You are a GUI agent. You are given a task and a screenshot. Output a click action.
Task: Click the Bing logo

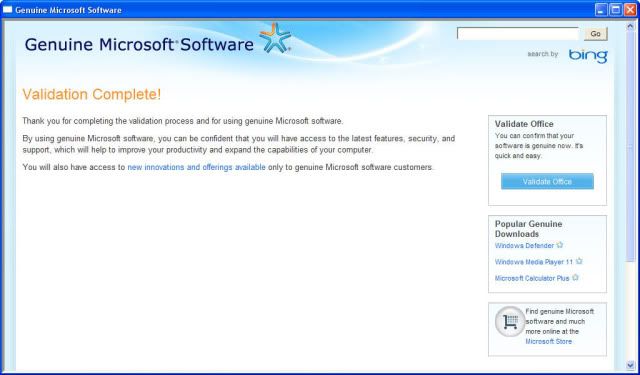(x=588, y=56)
